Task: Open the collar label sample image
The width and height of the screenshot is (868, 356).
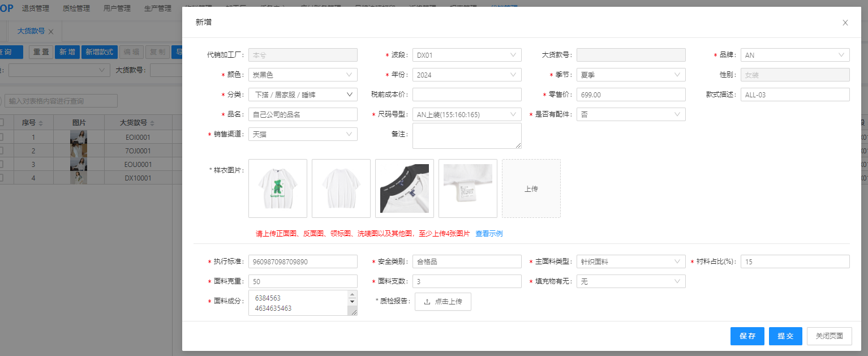Action: tap(405, 188)
